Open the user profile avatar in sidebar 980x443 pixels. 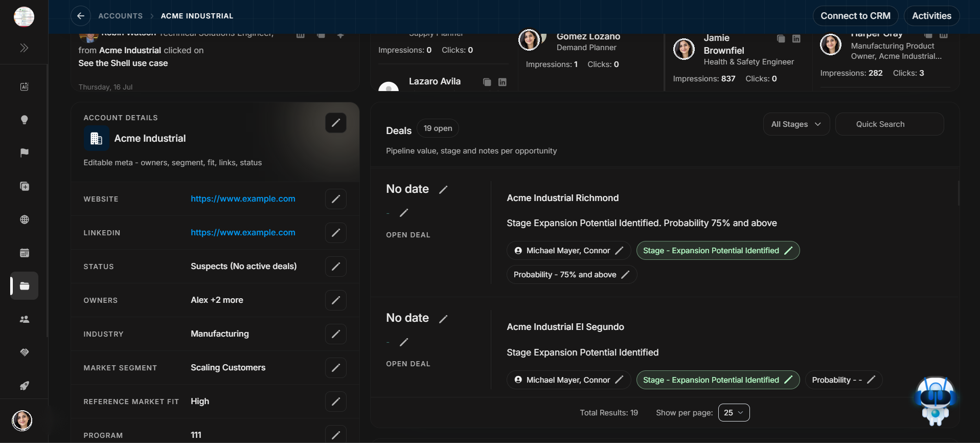coord(22,420)
